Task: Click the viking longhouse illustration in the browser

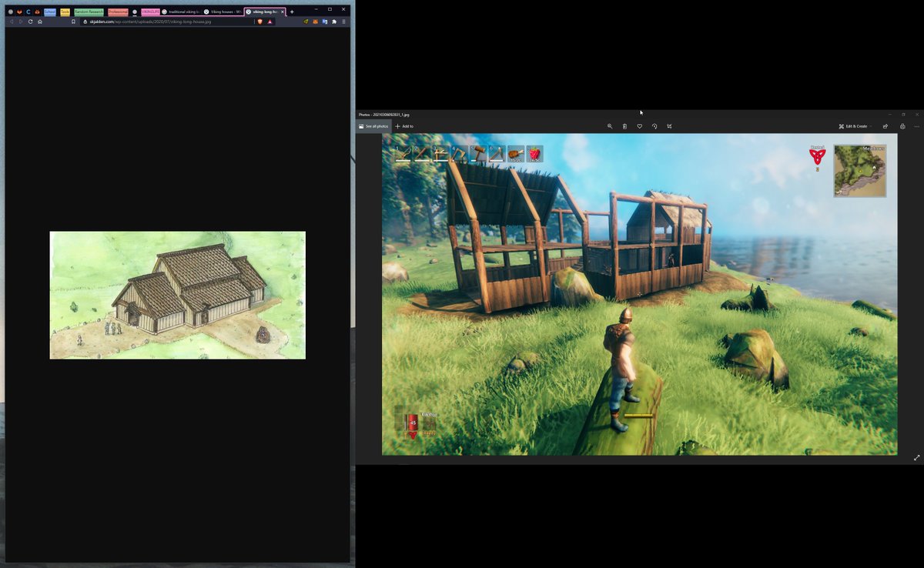Action: click(x=178, y=295)
